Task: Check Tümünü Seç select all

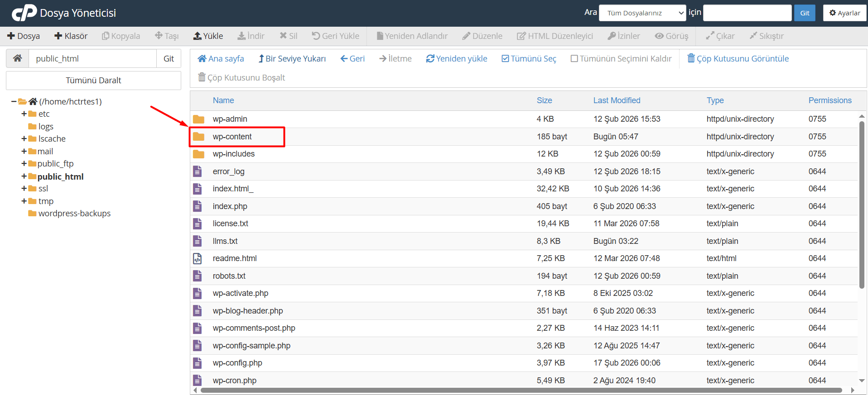Action: point(529,58)
